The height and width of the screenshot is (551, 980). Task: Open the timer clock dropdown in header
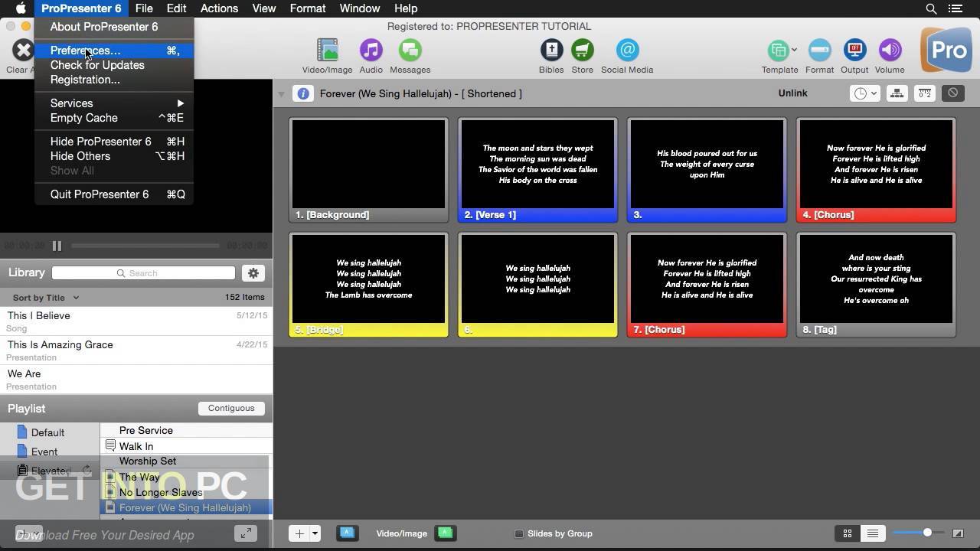(864, 93)
